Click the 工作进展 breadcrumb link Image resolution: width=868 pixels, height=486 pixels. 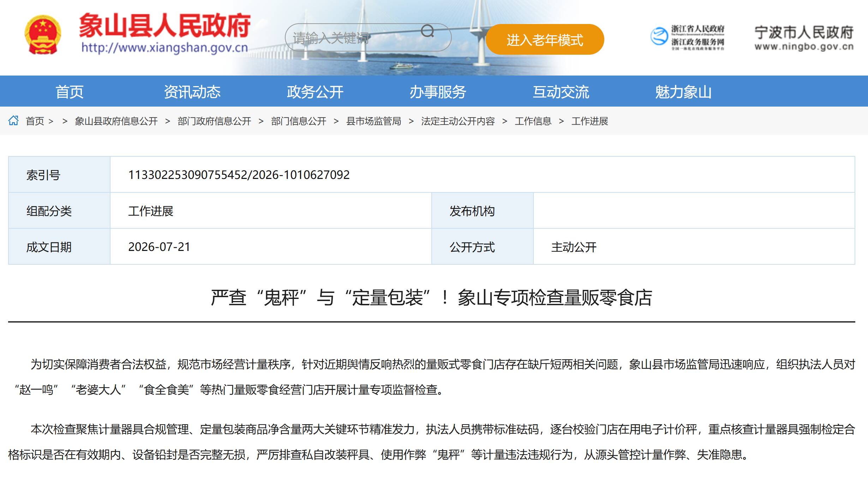pyautogui.click(x=589, y=121)
